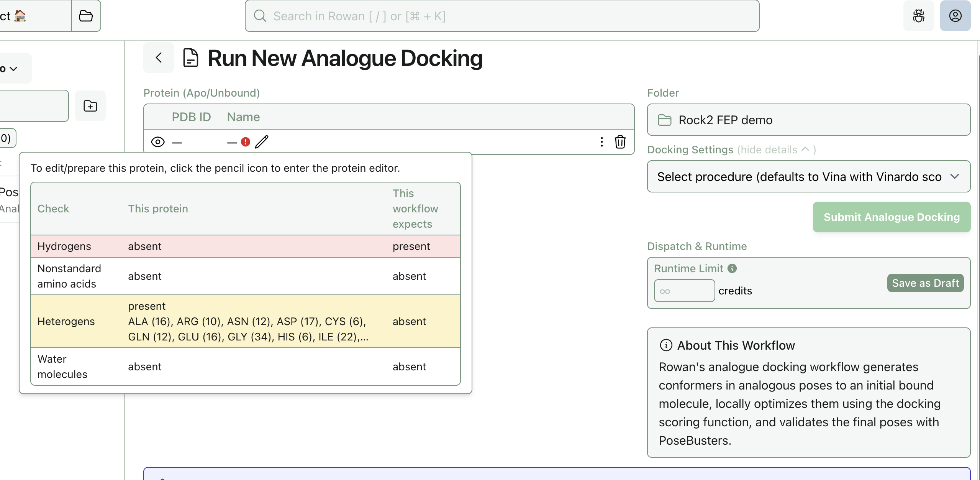
Task: Switch to the folder tab in the top left
Action: (86, 16)
